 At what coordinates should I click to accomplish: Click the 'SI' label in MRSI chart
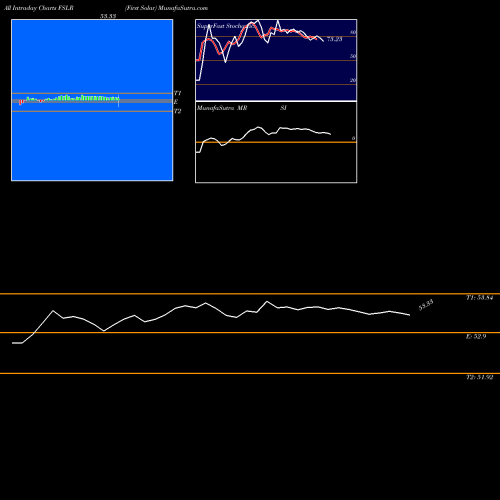coord(283,108)
